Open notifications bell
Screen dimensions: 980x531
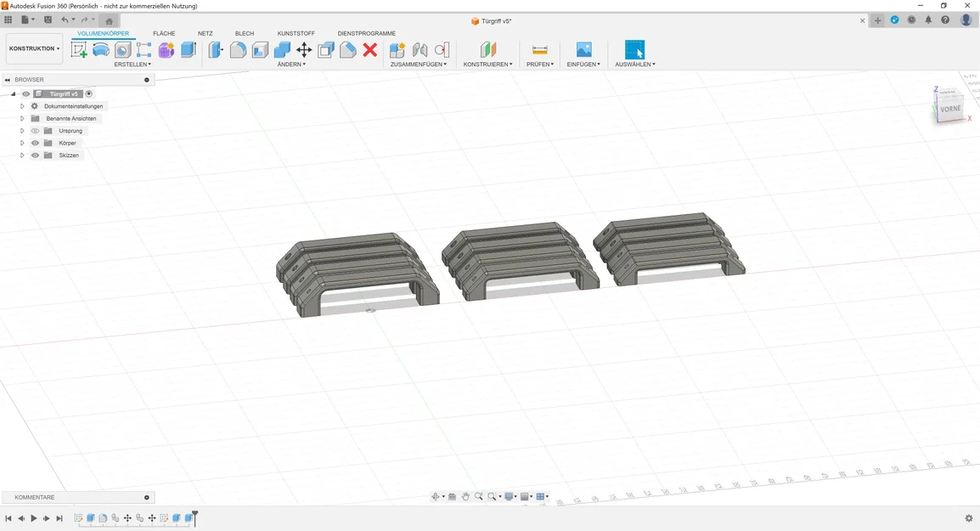(x=928, y=20)
